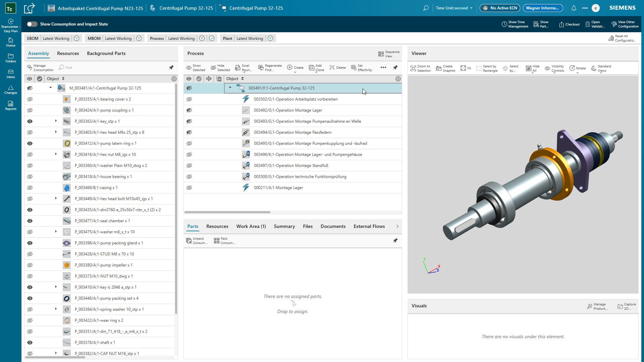Toggle Show Consumption and Impact State switch
Viewport: 644px width, 362px height.
(x=32, y=24)
